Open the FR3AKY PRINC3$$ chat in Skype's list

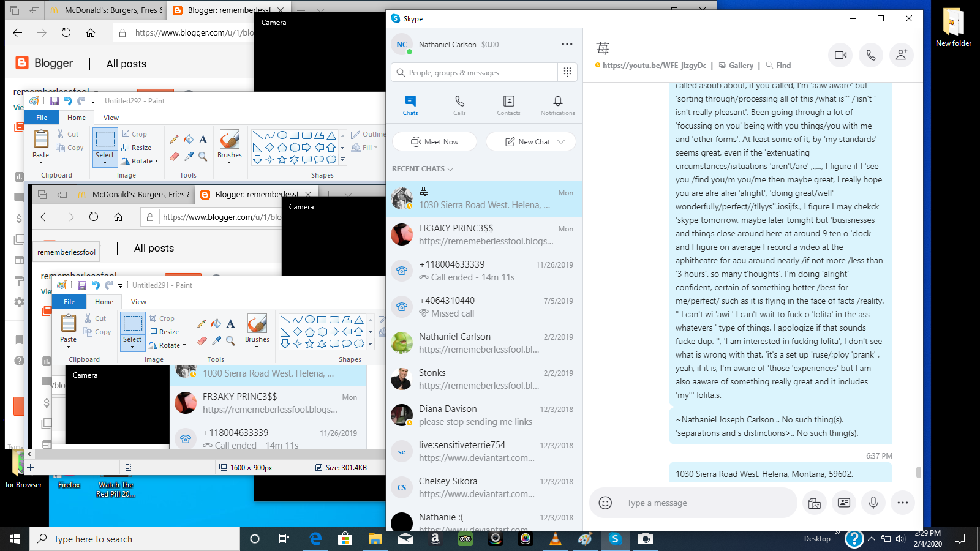[x=484, y=234]
